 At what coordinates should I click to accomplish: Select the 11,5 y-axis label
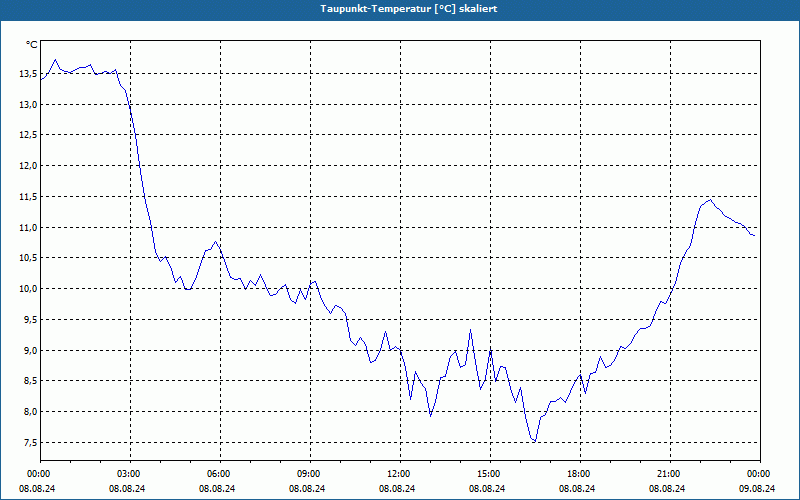(x=28, y=197)
